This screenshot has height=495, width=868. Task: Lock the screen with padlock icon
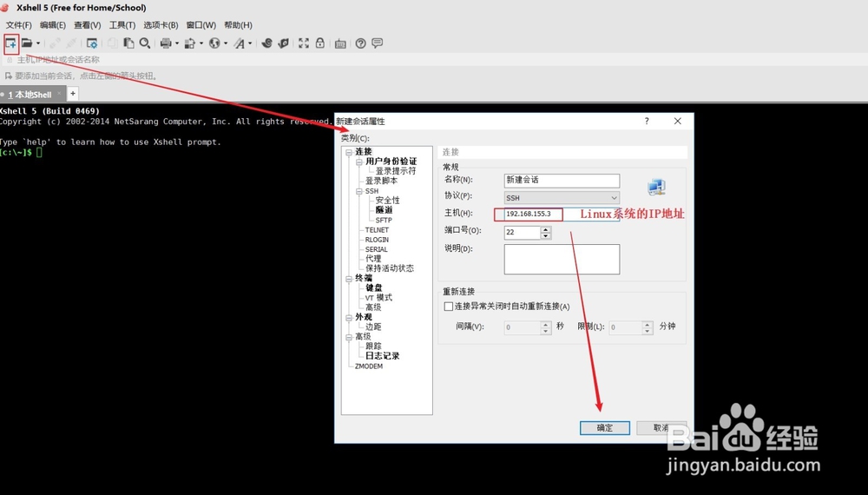[320, 43]
